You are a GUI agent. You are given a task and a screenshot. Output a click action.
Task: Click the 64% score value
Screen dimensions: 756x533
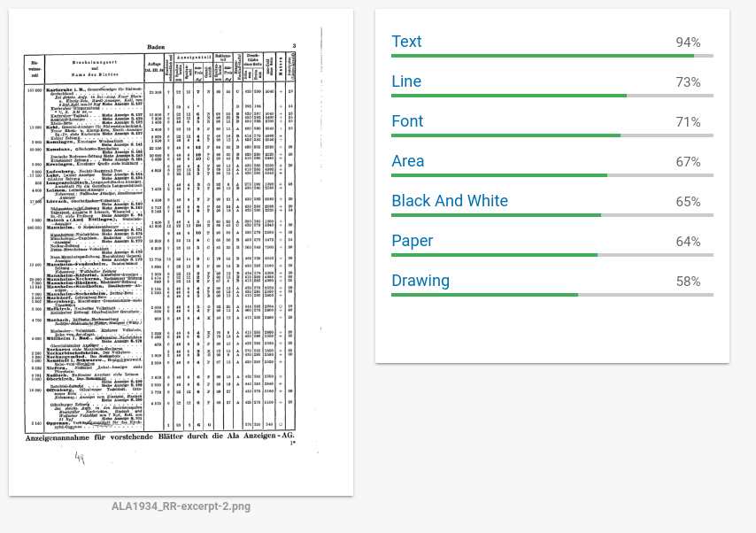pos(688,242)
